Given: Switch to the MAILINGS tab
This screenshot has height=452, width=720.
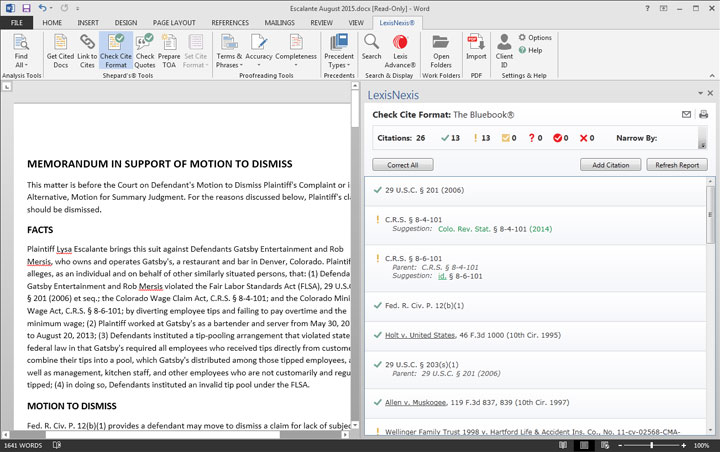Looking at the screenshot, I should point(279,23).
